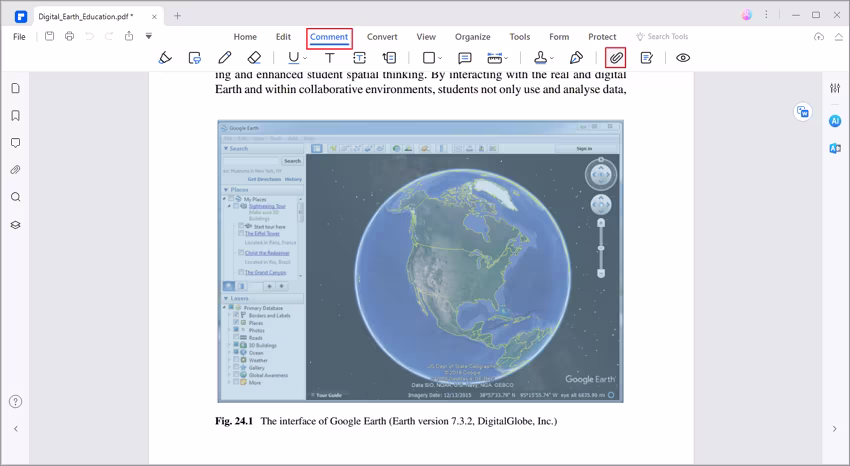Select the Eraser tool
The width and height of the screenshot is (850, 466).
point(254,57)
